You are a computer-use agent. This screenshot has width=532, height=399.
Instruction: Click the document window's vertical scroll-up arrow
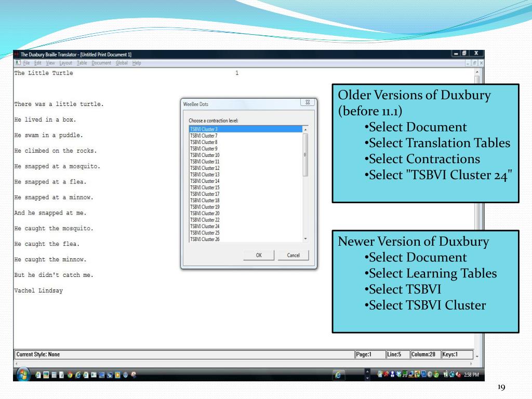[477, 72]
